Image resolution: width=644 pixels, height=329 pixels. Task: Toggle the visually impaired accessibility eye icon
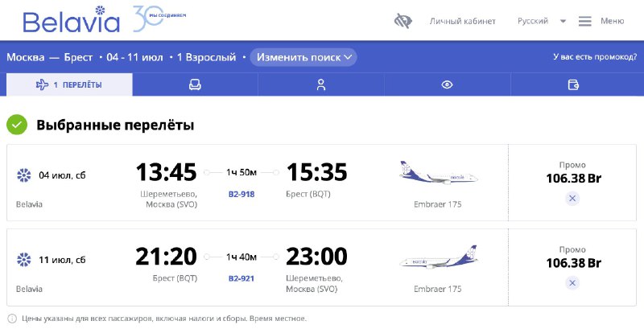point(402,21)
